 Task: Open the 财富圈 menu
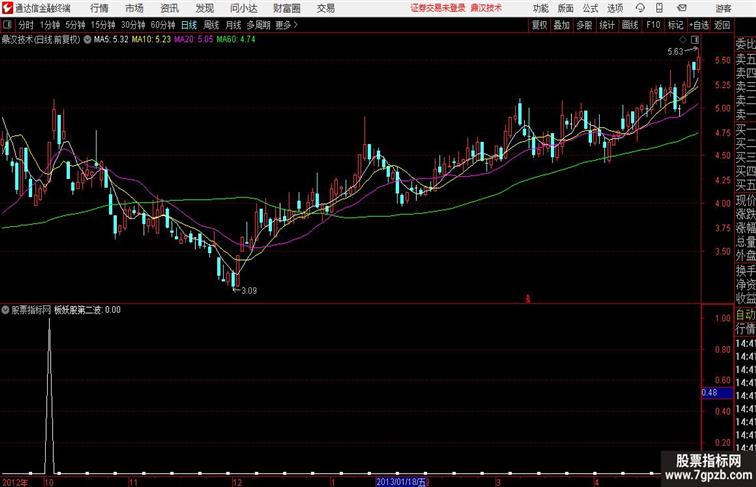287,8
